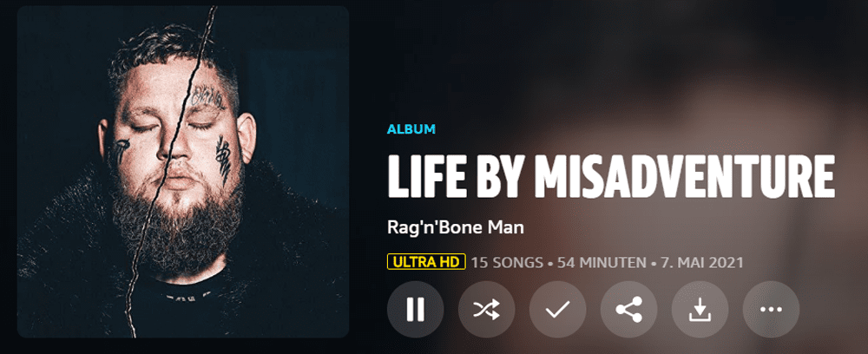Select the LIFE BY MISADVENTURE title text
The image size is (868, 354).
[610, 174]
